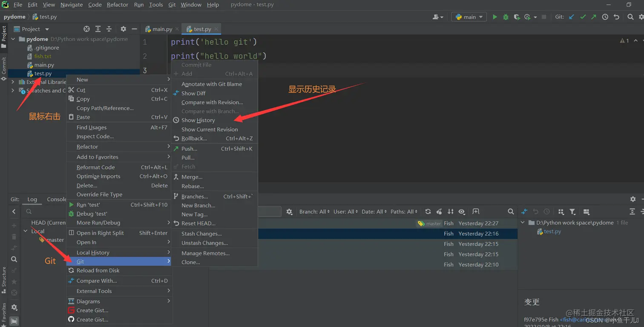Collapse all icon in Project panel header

[x=109, y=29]
